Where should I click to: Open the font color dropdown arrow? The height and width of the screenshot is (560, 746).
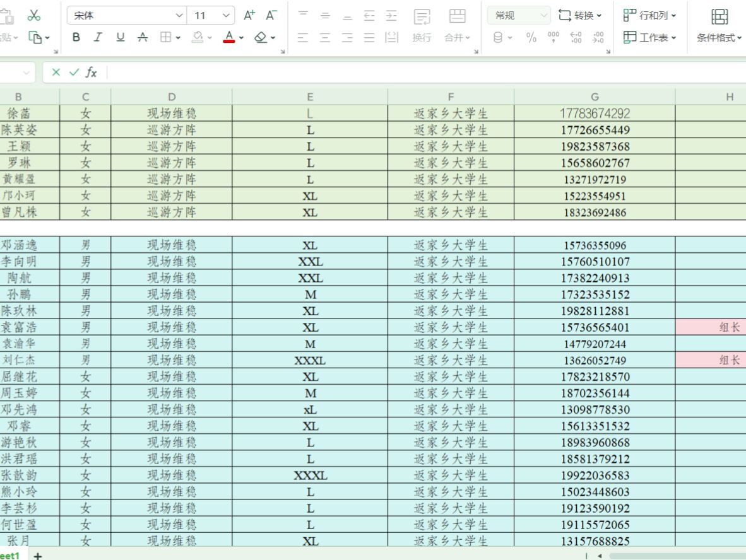click(x=241, y=38)
